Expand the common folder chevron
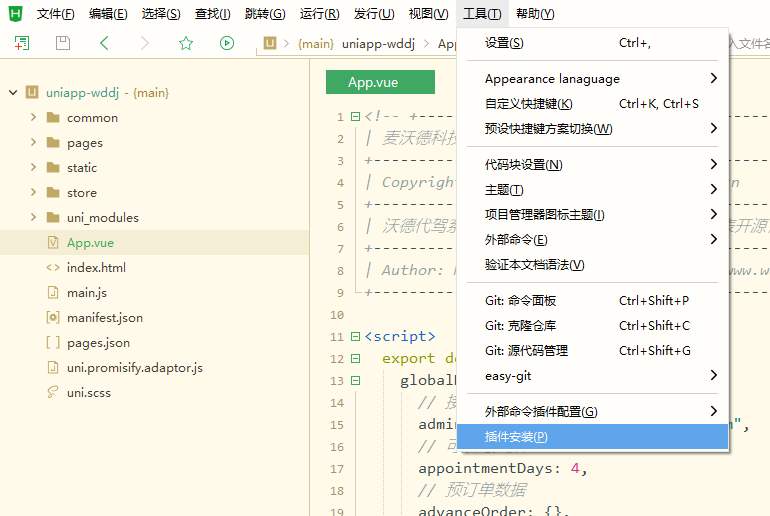Image resolution: width=770 pixels, height=516 pixels. click(x=33, y=117)
